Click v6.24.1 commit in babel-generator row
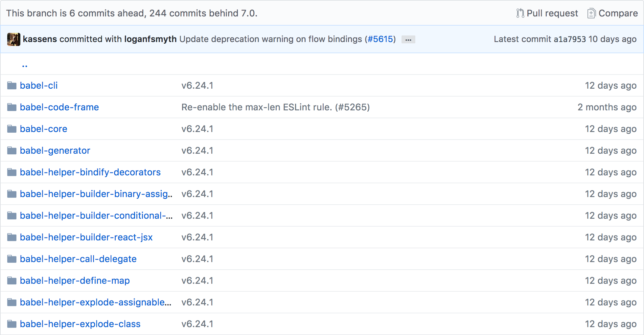The image size is (644, 335). point(197,150)
